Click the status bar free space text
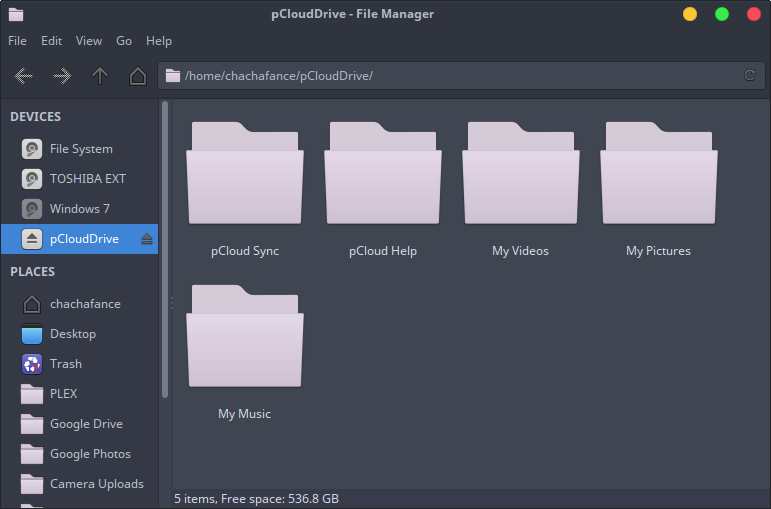Image resolution: width=771 pixels, height=509 pixels. click(257, 499)
